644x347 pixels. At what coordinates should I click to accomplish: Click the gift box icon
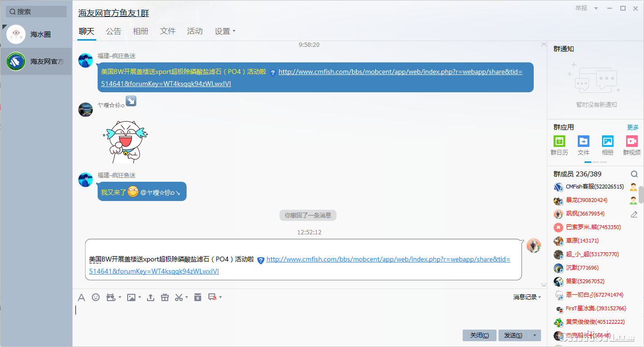click(165, 297)
